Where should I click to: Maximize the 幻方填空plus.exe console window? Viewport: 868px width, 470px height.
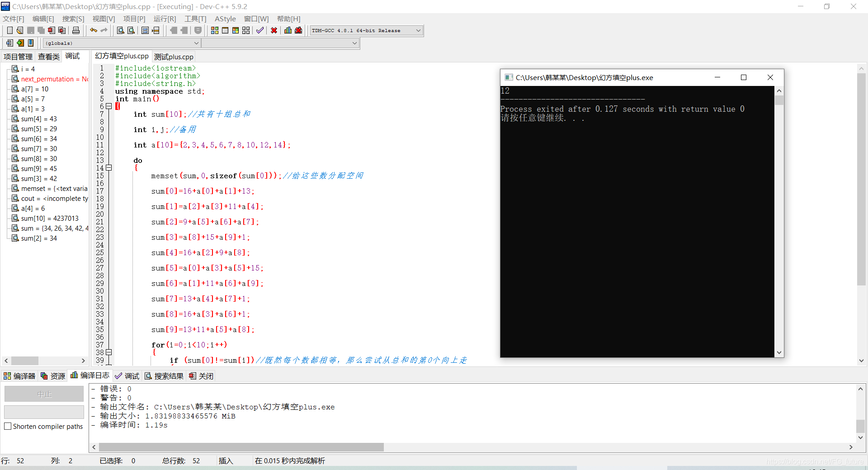coord(744,77)
